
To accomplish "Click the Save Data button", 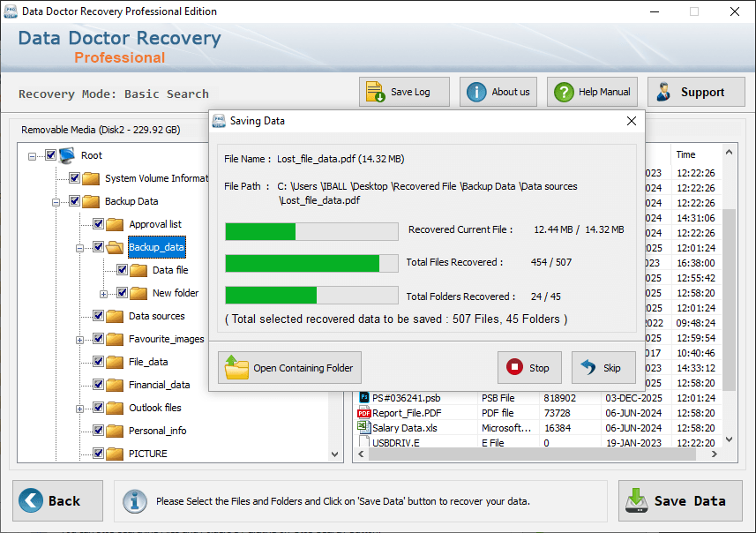I will click(x=680, y=500).
